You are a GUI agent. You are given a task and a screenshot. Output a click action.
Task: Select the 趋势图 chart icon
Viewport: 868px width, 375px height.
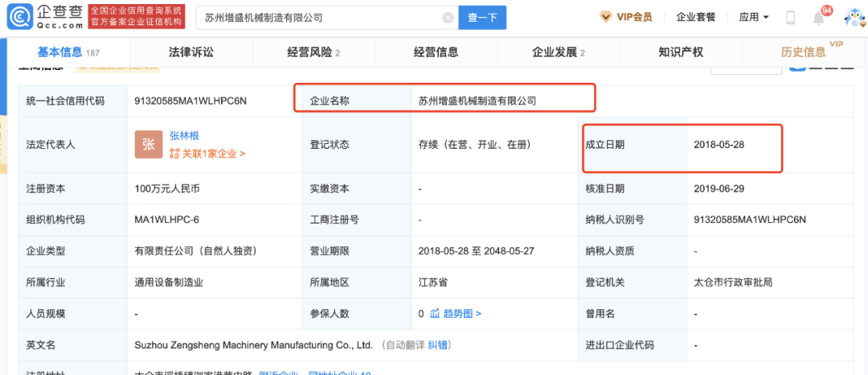(435, 314)
